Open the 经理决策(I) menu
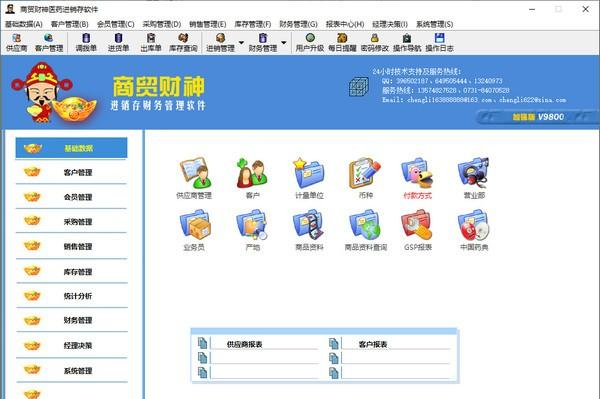The width and height of the screenshot is (600, 399). [x=390, y=24]
